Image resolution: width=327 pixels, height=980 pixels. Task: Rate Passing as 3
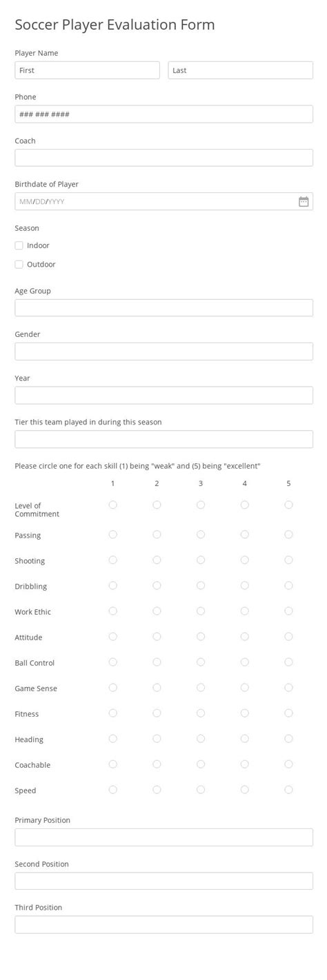[201, 535]
